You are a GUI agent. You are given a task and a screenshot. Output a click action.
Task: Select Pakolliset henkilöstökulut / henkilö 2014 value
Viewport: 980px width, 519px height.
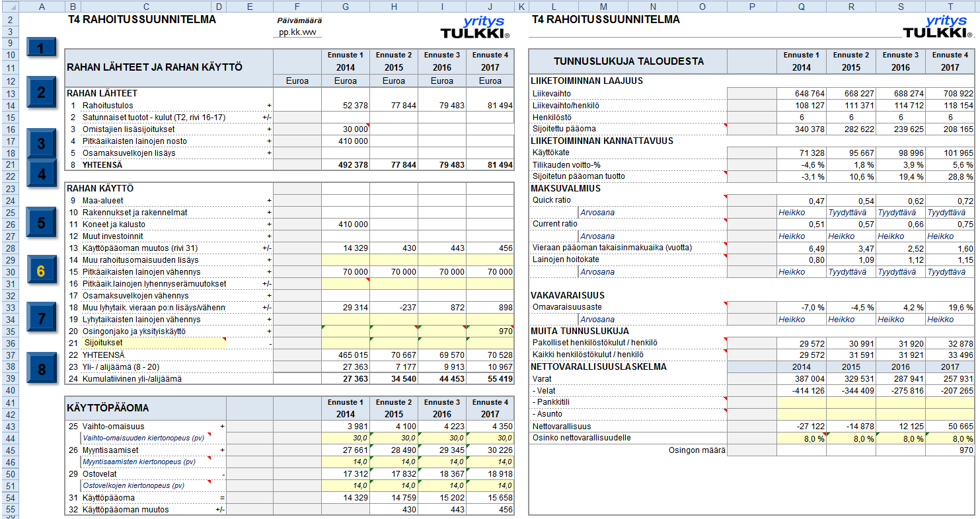pyautogui.click(x=802, y=343)
